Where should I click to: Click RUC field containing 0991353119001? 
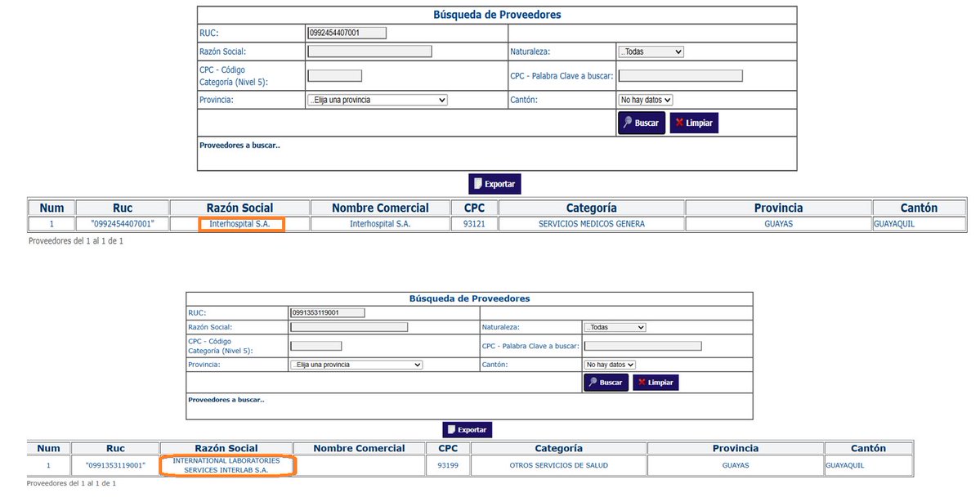pos(328,312)
